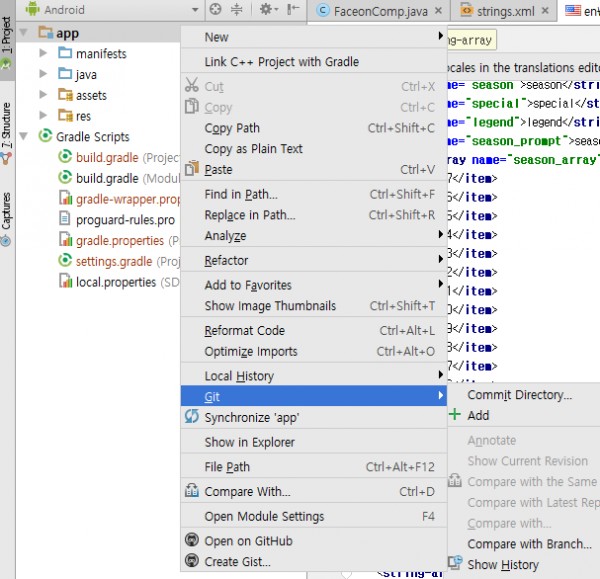Collapse the app module tree node
600x579 pixels.
pos(24,33)
